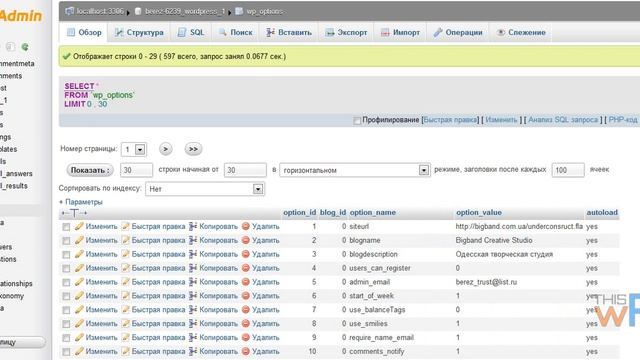Open the SQL tab
The width and height of the screenshot is (640, 360).
click(191, 32)
